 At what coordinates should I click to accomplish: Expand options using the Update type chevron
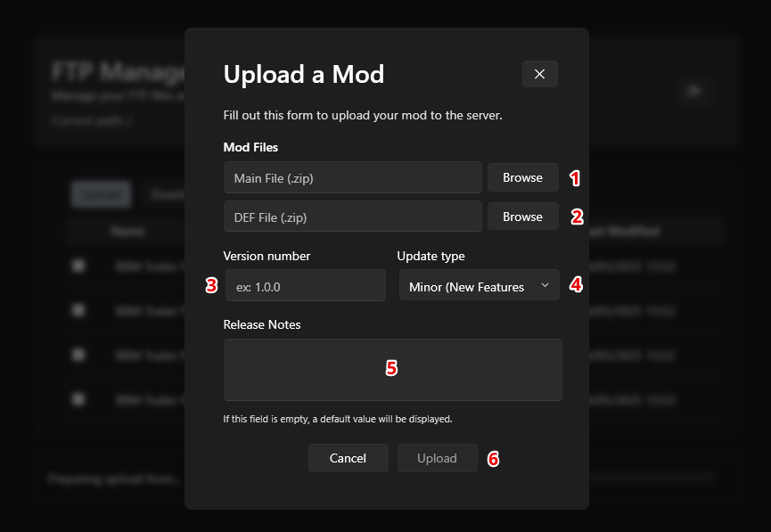pos(545,286)
